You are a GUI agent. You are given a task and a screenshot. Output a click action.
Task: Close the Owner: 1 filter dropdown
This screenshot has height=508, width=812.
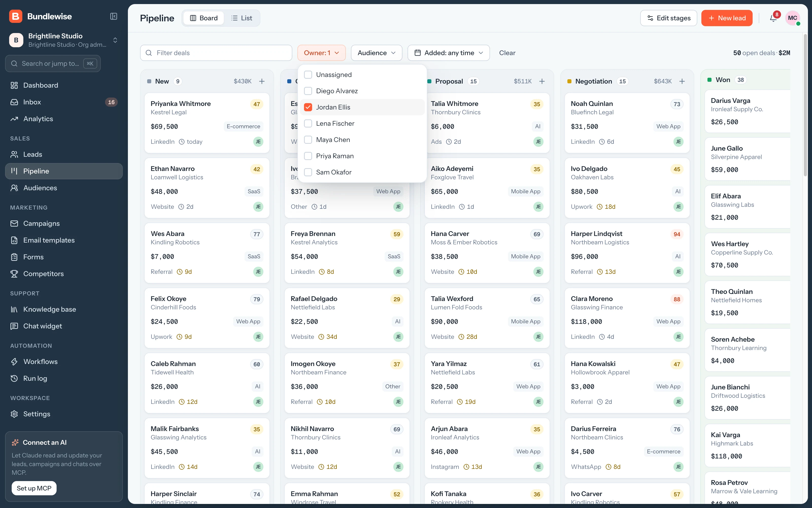pos(322,53)
